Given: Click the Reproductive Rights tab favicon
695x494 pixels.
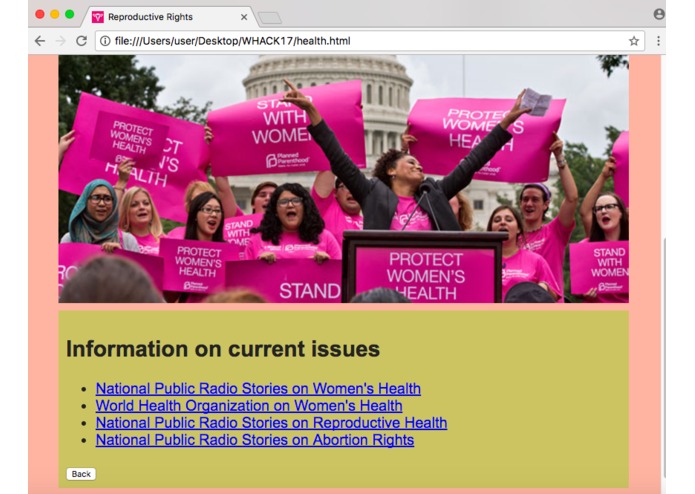Looking at the screenshot, I should tap(98, 17).
